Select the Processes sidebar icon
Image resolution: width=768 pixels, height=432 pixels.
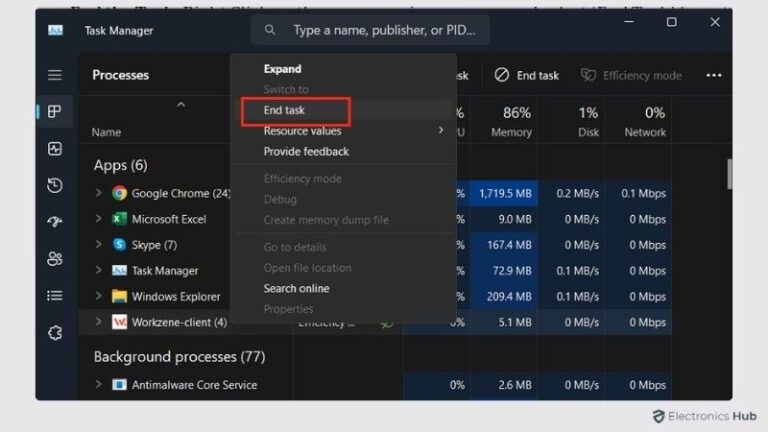pyautogui.click(x=55, y=111)
